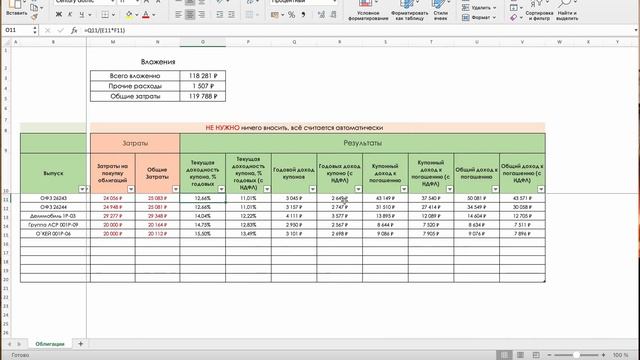Toggle underline Ч formatting
The width and height of the screenshot is (640, 360).
point(82,15)
